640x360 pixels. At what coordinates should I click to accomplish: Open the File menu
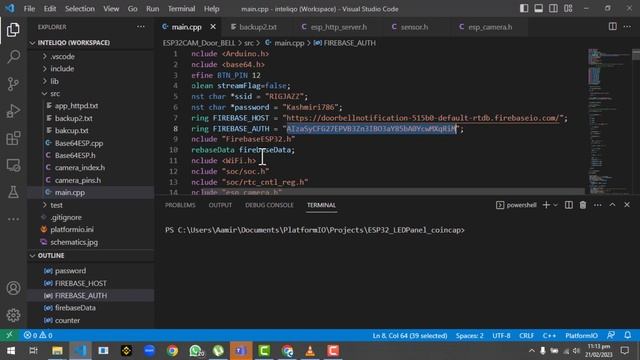click(x=29, y=9)
